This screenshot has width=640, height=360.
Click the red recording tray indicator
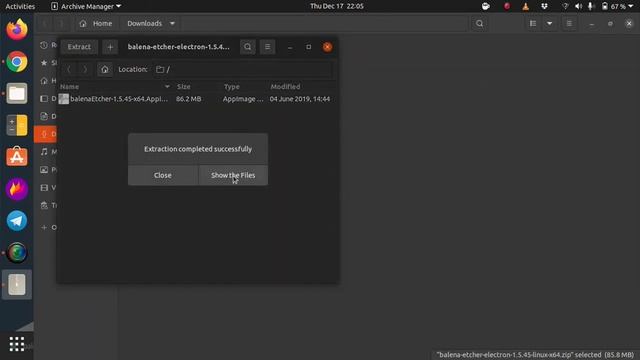coord(507,6)
